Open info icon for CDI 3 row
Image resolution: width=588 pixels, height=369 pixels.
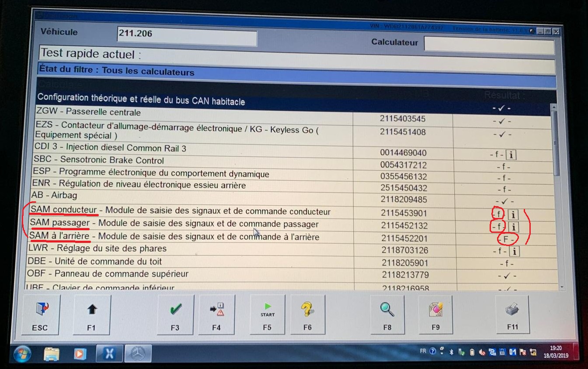511,155
